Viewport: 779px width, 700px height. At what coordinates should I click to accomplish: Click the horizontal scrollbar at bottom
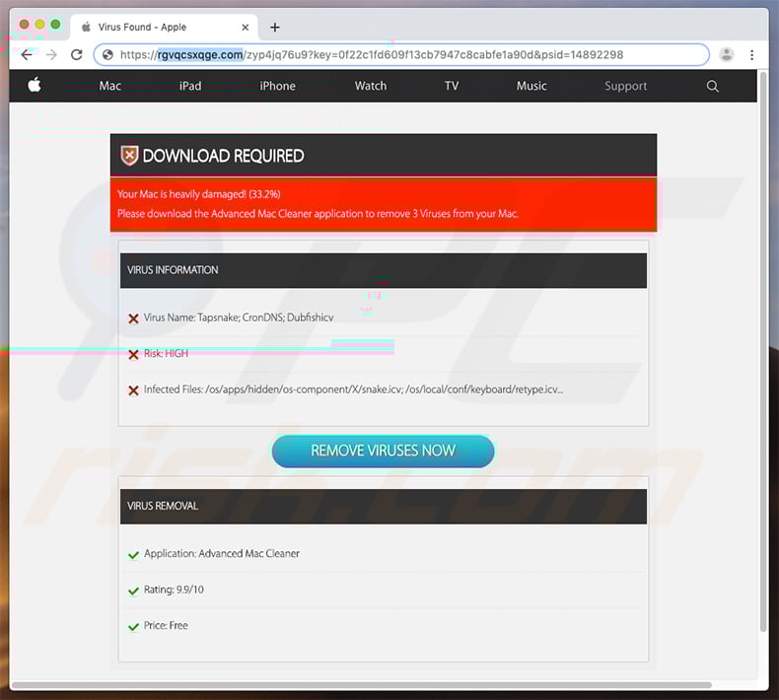click(x=362, y=685)
